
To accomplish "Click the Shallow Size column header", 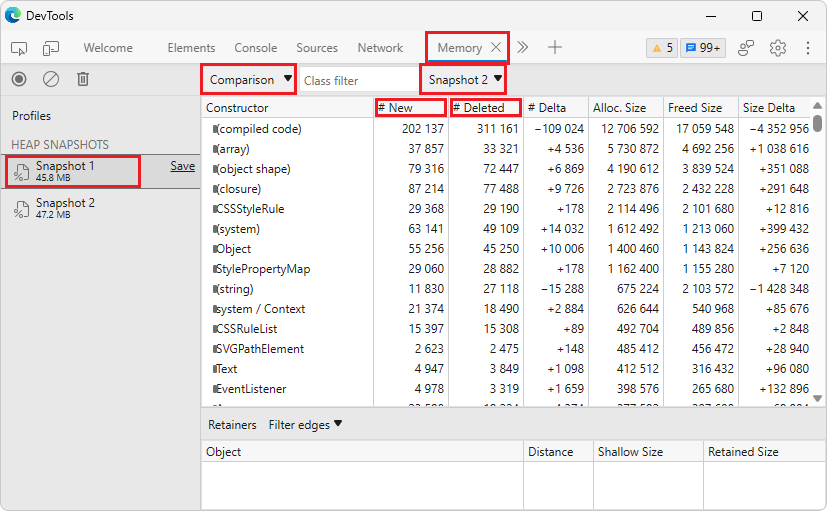I will [648, 452].
